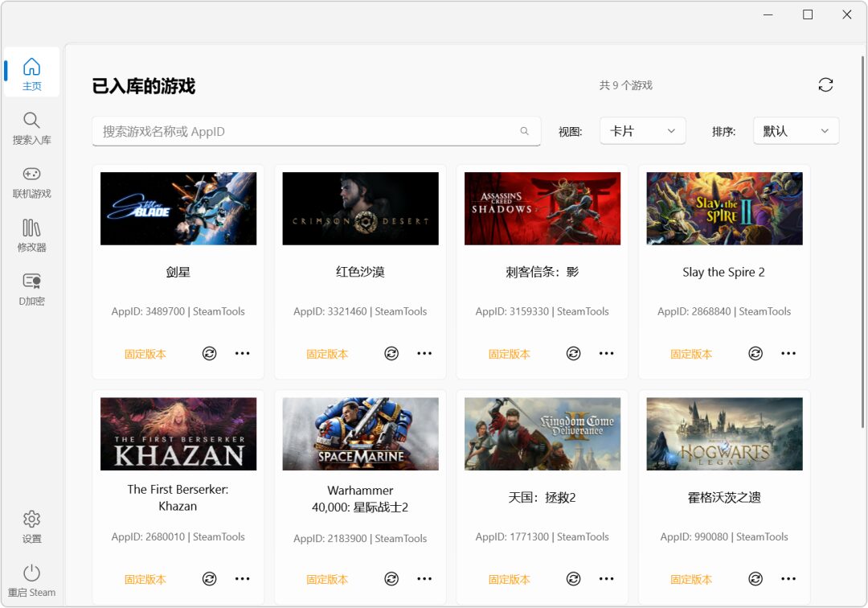Image resolution: width=868 pixels, height=608 pixels.
Task: Click the Stellar Blade cover image
Action: point(178,208)
